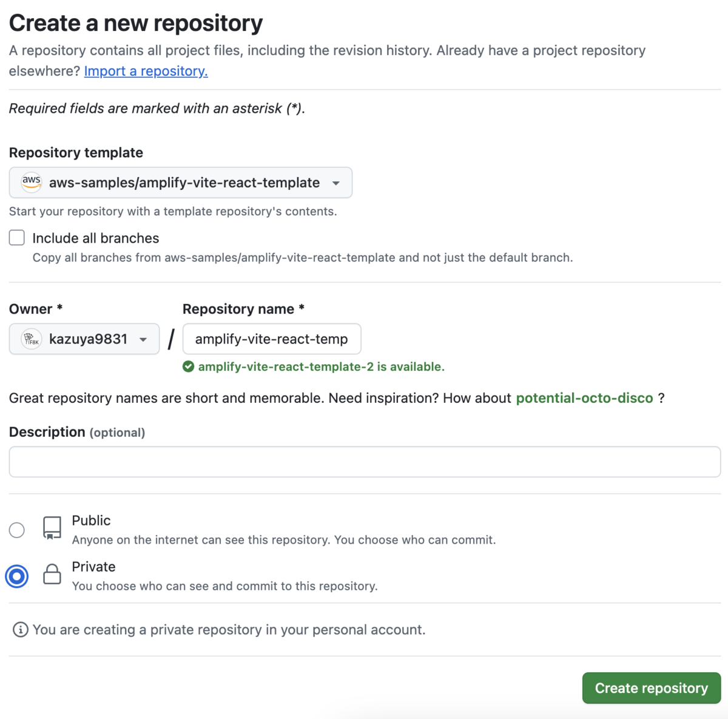Open the Owner kazuya9831 dropdown
This screenshot has width=728, height=719.
pos(84,339)
